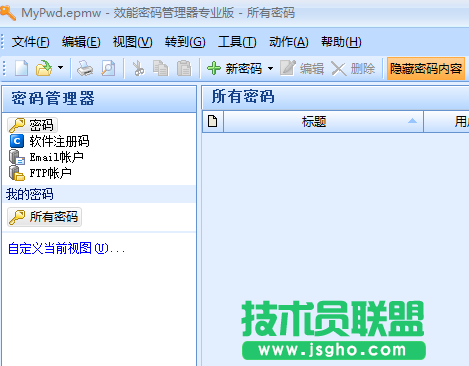Viewport: 469px width, 366px height.
Task: Click the toolbar drag handle beside new file
Action: point(4,68)
